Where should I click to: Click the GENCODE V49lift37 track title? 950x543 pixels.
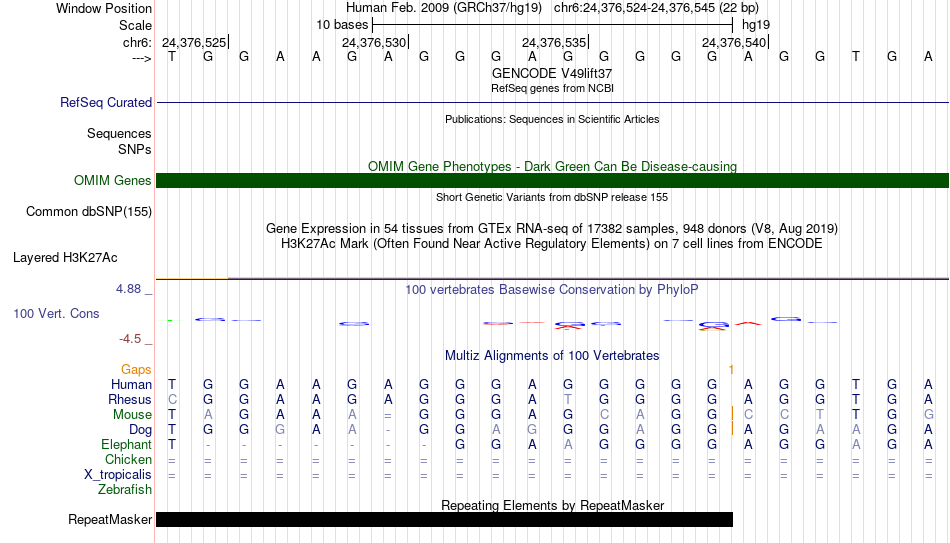coord(552,73)
